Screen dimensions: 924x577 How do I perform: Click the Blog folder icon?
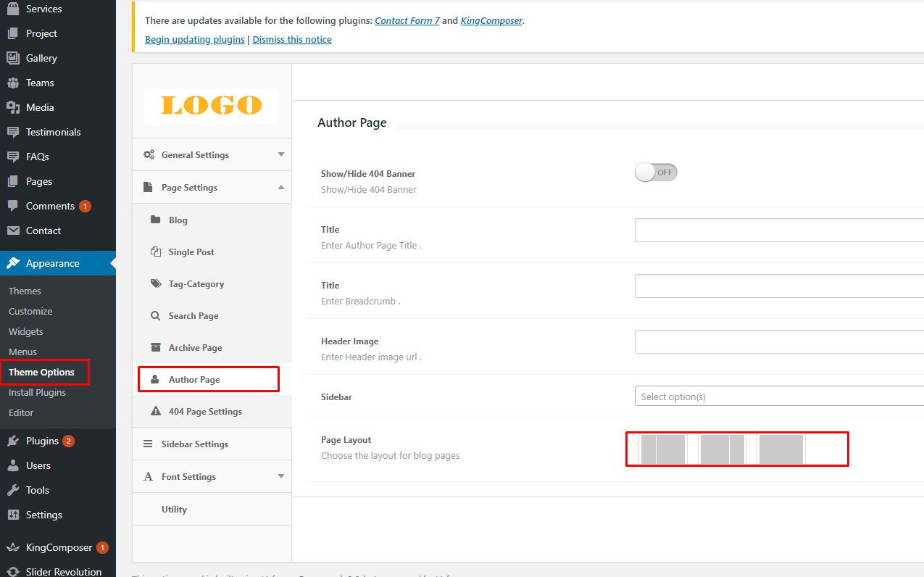click(155, 220)
